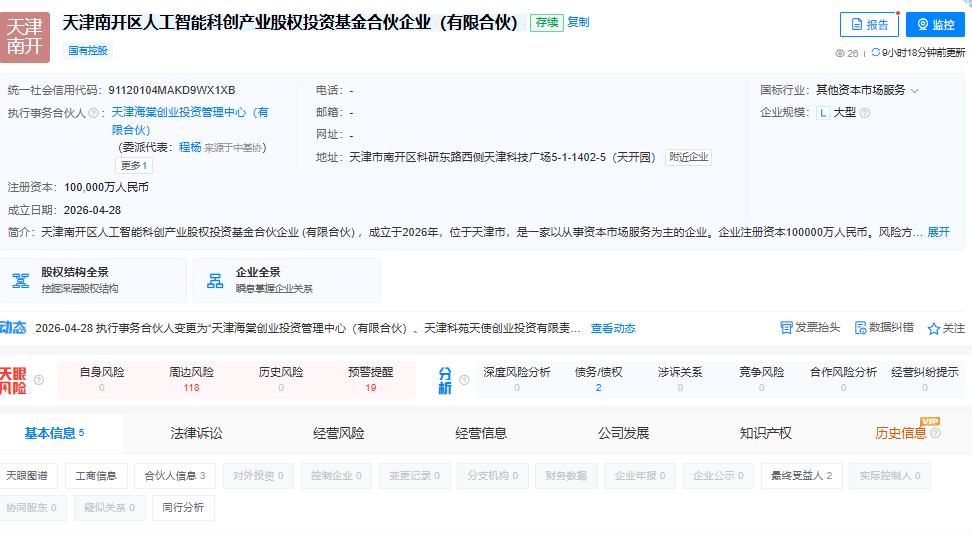
Task: Select 变更记录 0 sub-tab
Action: [x=414, y=476]
